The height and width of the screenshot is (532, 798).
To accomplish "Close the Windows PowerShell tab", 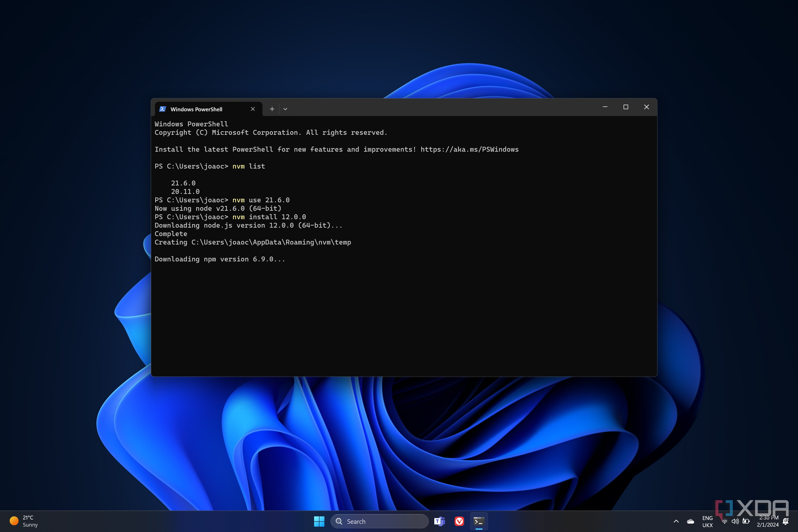I will point(253,109).
